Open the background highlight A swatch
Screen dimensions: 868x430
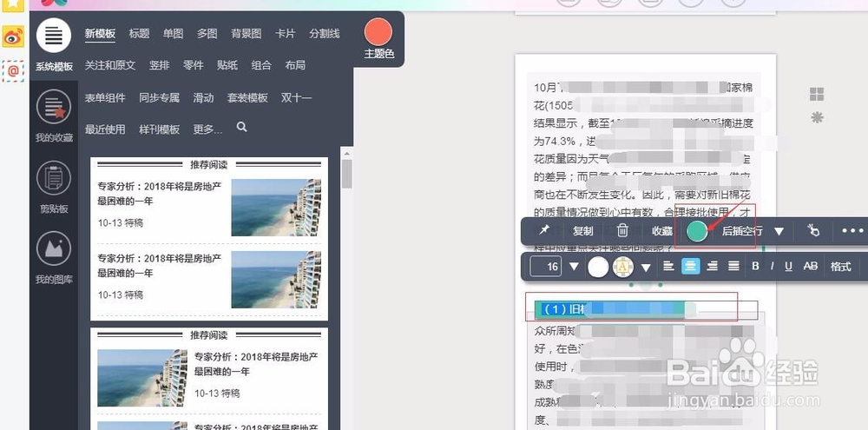tap(623, 267)
